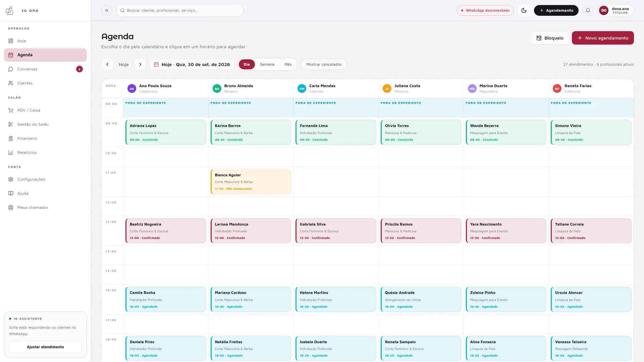
Task: Click Bruno Almeida's BA avatar
Action: point(217,88)
